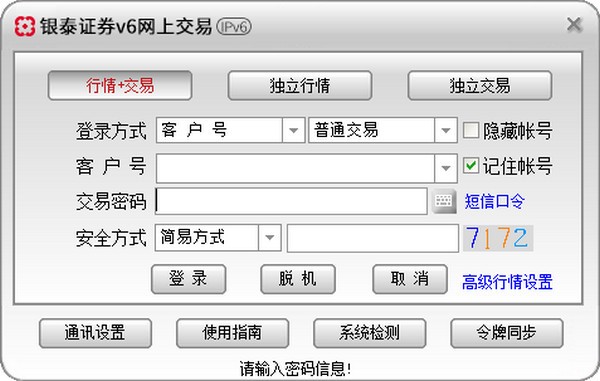Focus the 客户号 account input field
This screenshot has height=381, width=600.
coord(295,168)
